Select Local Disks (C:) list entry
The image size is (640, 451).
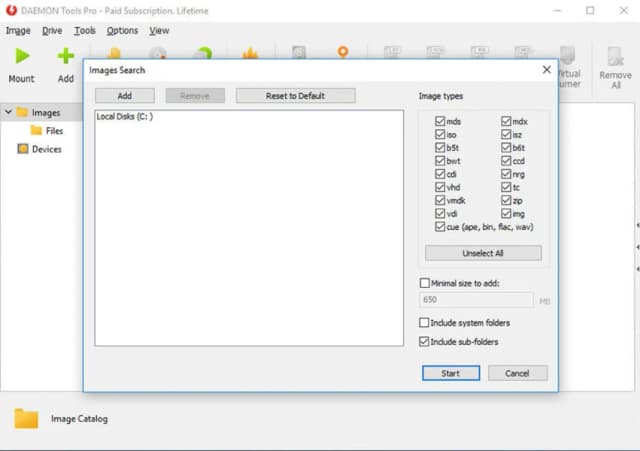point(124,116)
